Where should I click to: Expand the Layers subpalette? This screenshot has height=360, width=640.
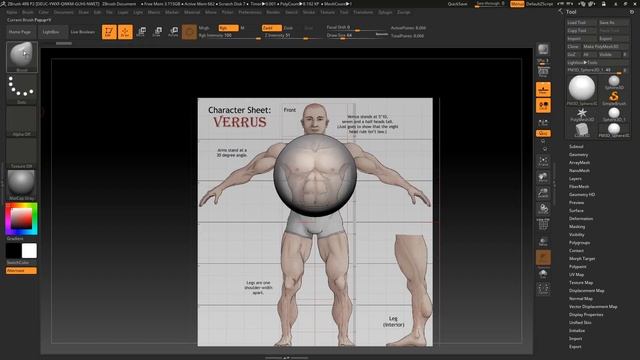tap(575, 179)
